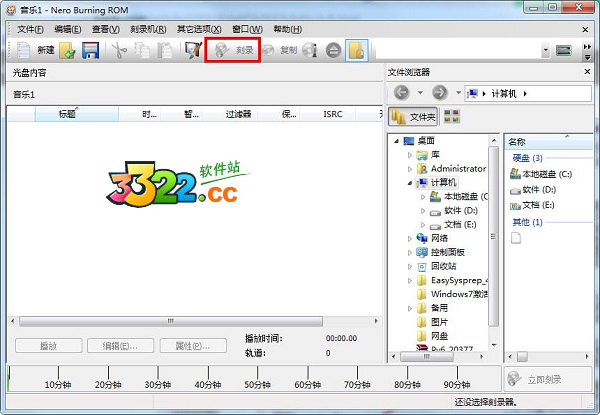This screenshot has height=415, width=600.
Task: Toggle the file browser folder icon
Action: [357, 50]
